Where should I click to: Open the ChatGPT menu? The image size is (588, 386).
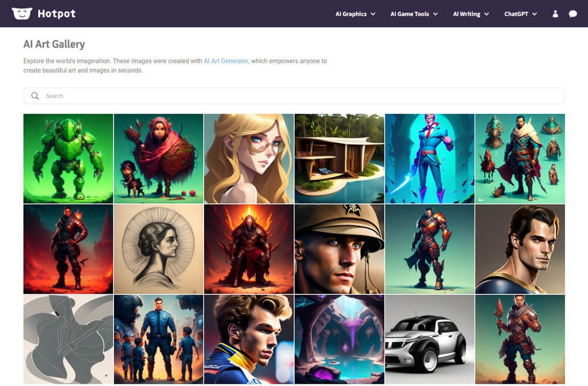click(x=520, y=14)
